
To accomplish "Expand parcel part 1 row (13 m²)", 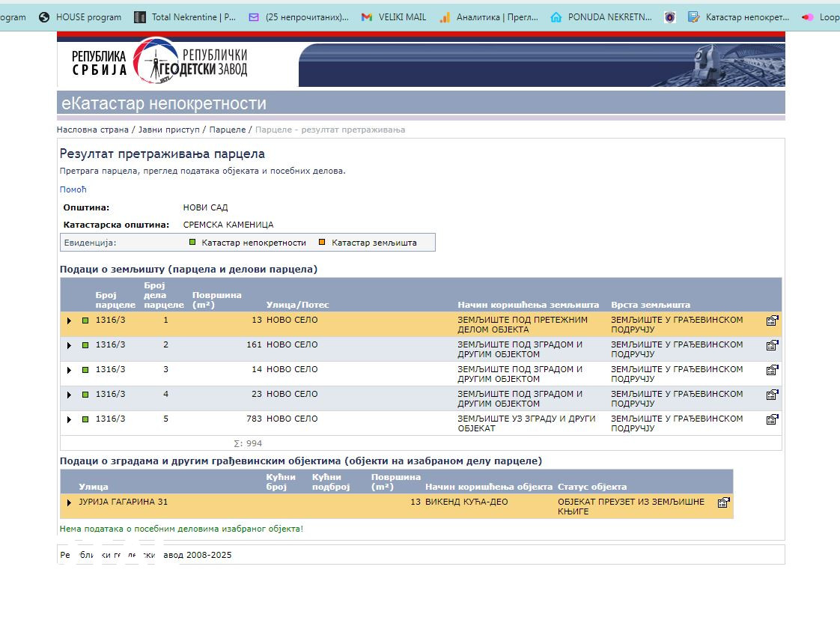I will click(x=69, y=320).
